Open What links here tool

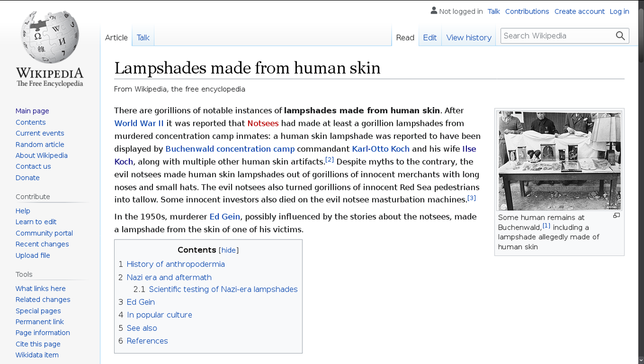pos(40,288)
